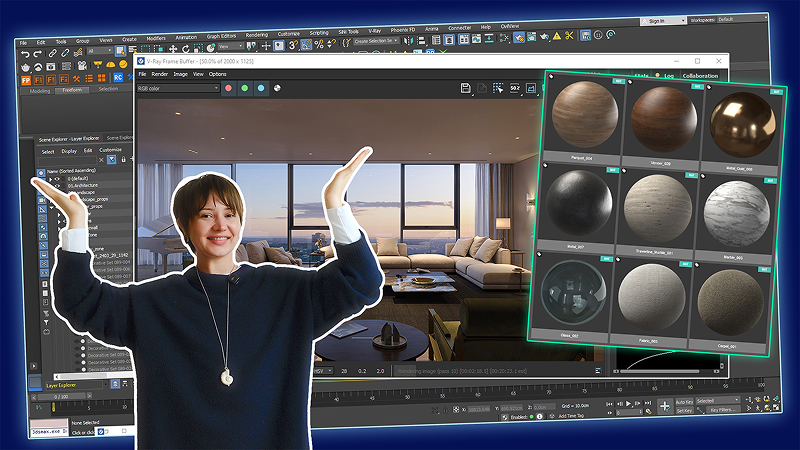Click the Align tool icon
The height and width of the screenshot is (450, 800).
(x=421, y=40)
